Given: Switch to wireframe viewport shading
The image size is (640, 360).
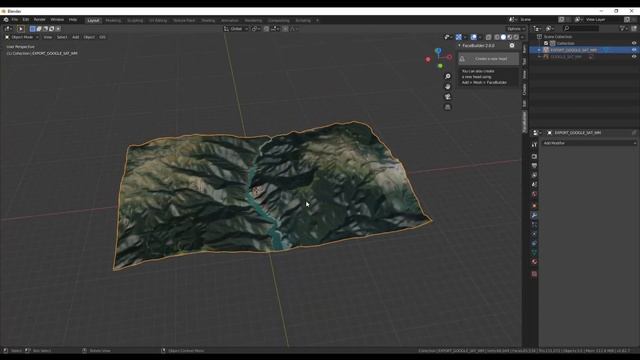Looking at the screenshot, I should (x=497, y=37).
